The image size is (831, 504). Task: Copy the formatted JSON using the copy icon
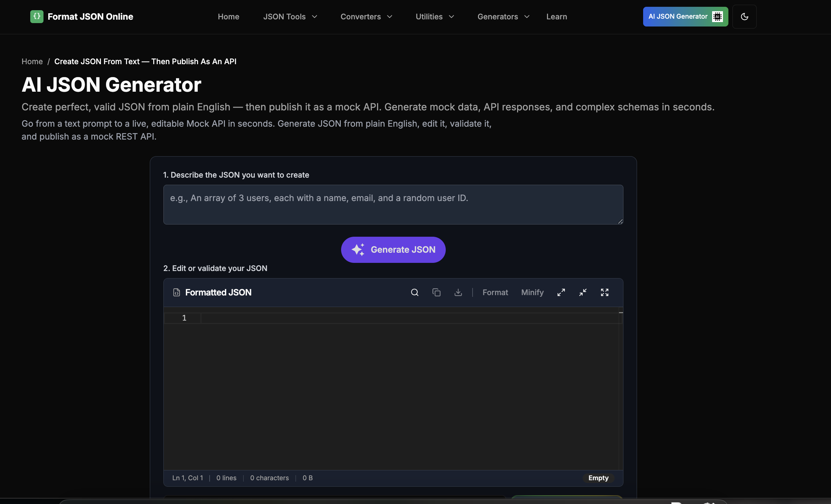click(436, 292)
